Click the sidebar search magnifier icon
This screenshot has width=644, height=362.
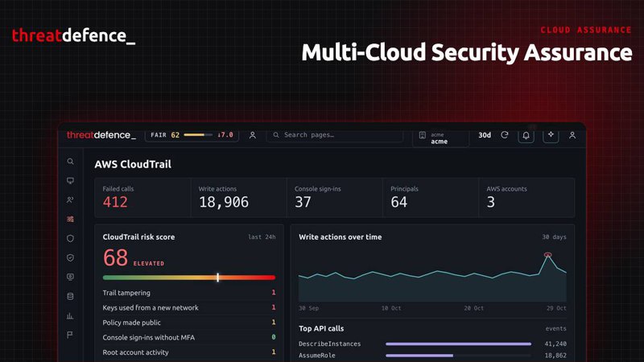pos(70,162)
